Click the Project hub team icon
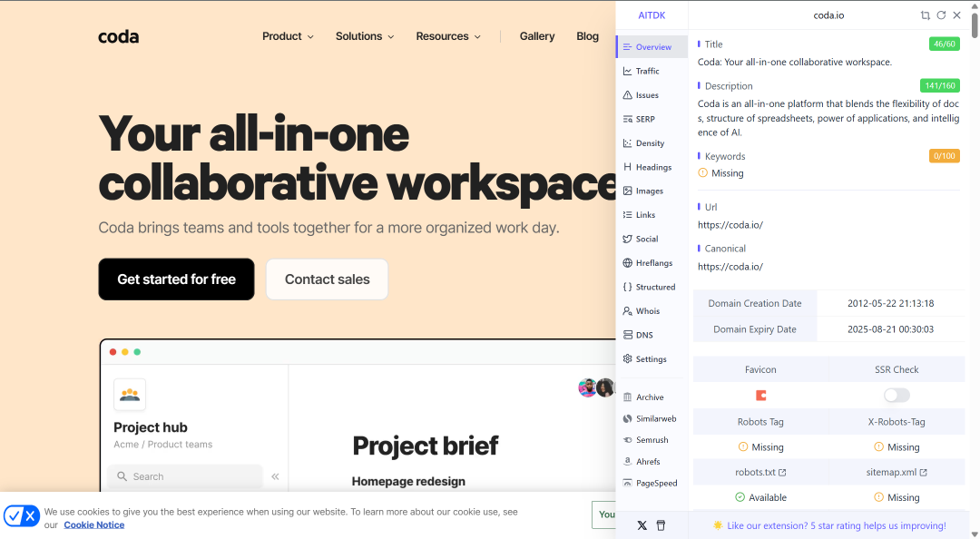This screenshot has height=539, width=980. tap(130, 395)
